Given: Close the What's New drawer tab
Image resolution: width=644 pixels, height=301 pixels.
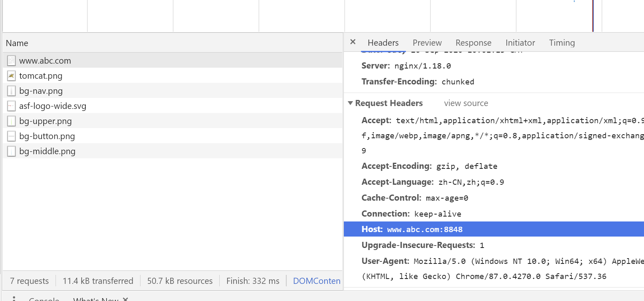Looking at the screenshot, I should pyautogui.click(x=125, y=299).
